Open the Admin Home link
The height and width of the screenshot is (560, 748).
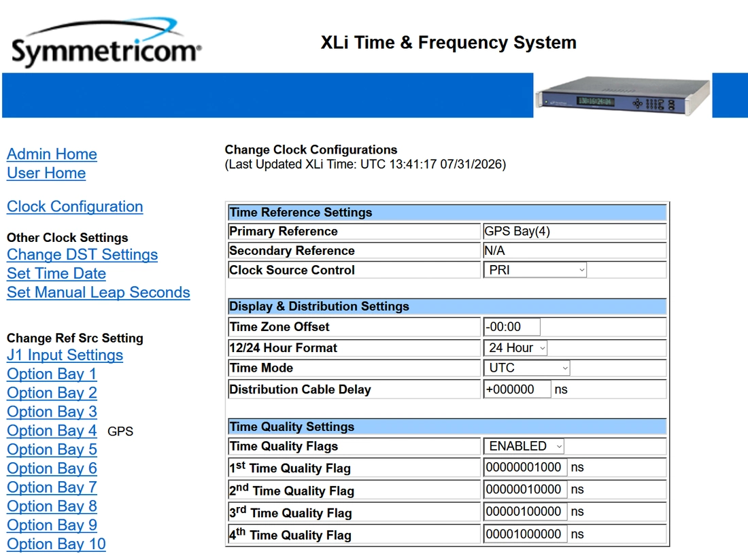pyautogui.click(x=52, y=154)
